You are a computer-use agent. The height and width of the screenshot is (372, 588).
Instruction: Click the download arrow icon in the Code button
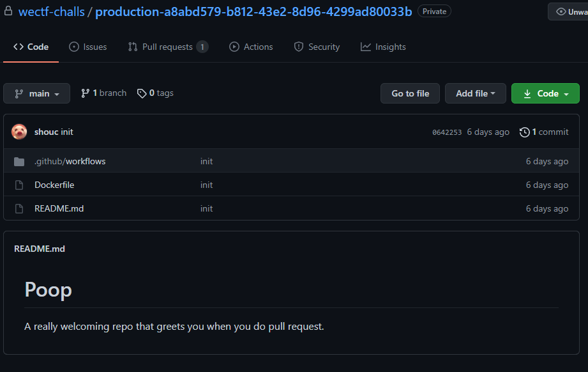527,94
